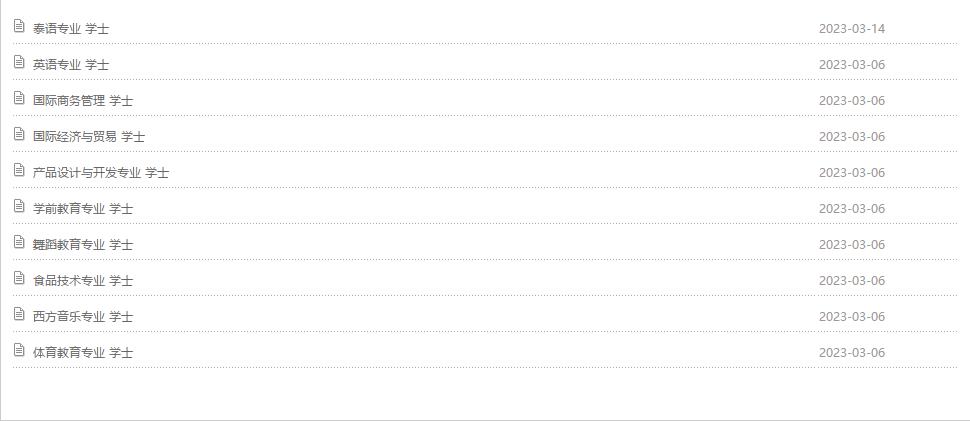
Task: Click document icon beside 产品设计与开发专业 学士
Action: point(19,170)
